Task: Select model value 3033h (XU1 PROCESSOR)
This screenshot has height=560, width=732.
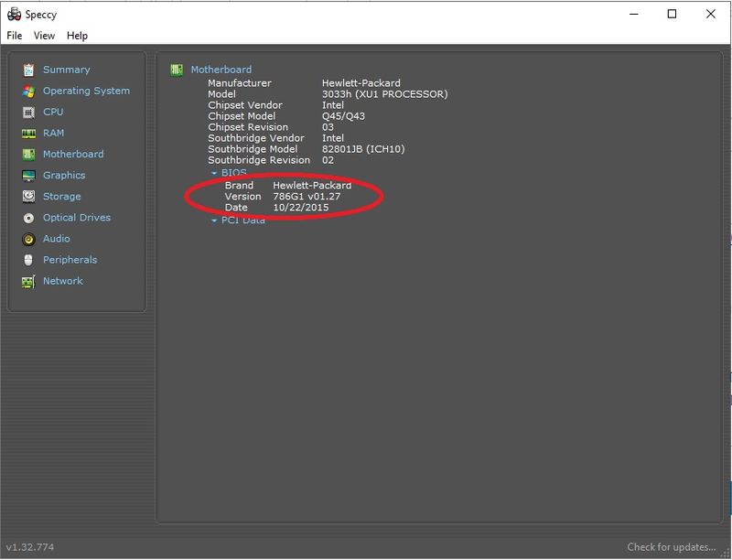Action: pyautogui.click(x=384, y=94)
